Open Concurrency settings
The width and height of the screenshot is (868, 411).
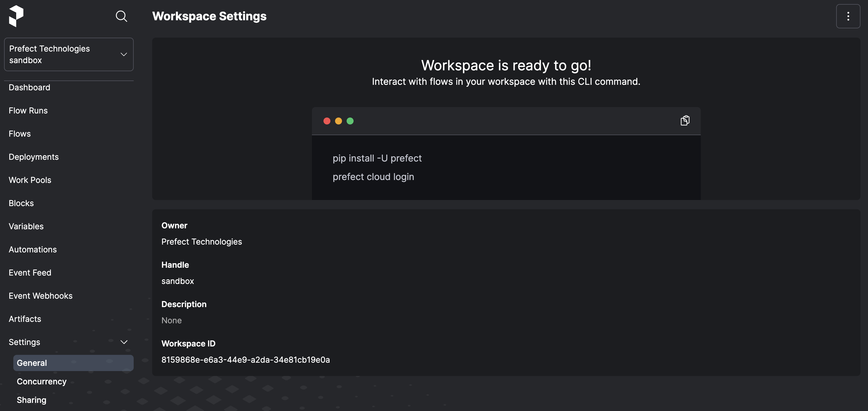tap(41, 381)
